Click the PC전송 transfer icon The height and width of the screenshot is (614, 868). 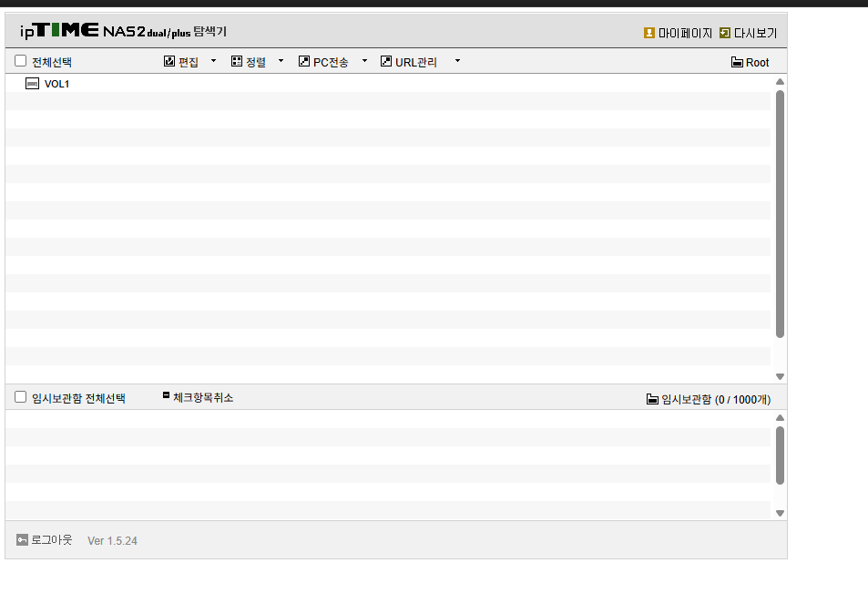tap(304, 61)
